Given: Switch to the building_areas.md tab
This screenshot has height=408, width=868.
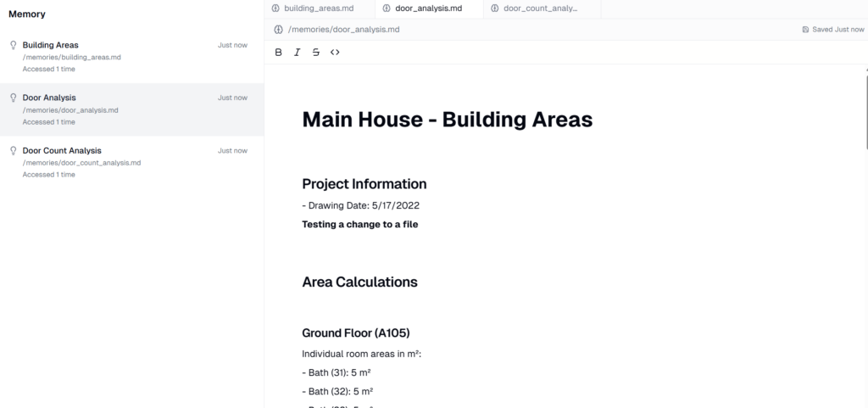Looking at the screenshot, I should coord(318,8).
